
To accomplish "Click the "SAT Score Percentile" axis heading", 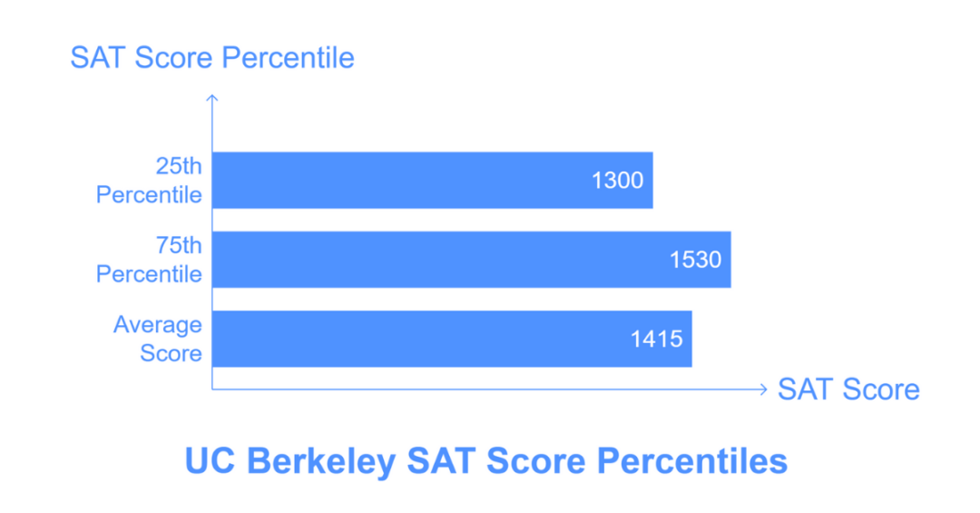I will 212,58.
